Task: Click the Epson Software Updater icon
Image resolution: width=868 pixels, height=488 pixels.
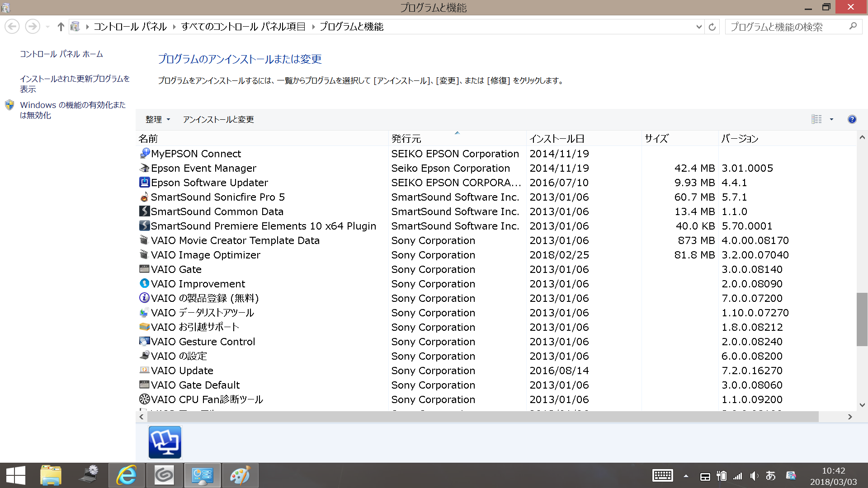Action: coord(144,183)
